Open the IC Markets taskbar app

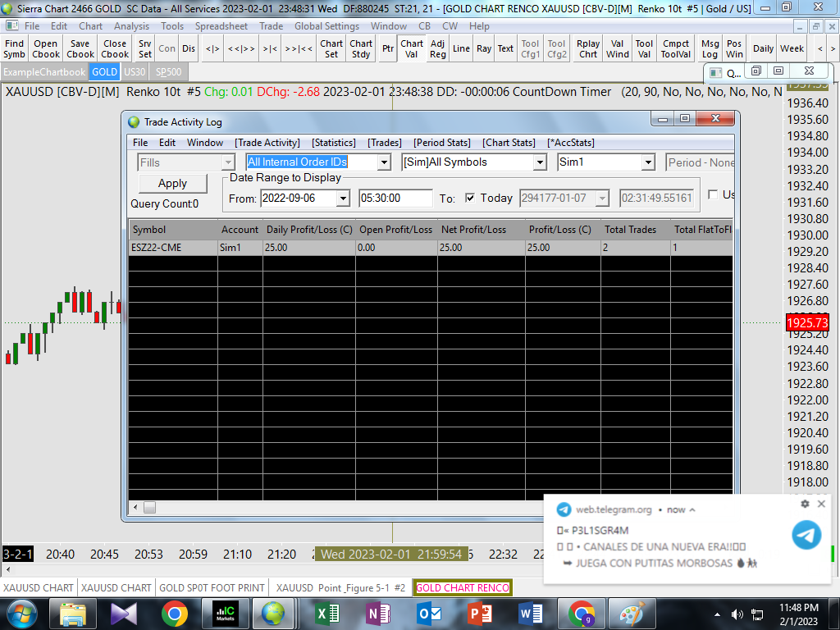point(225,614)
